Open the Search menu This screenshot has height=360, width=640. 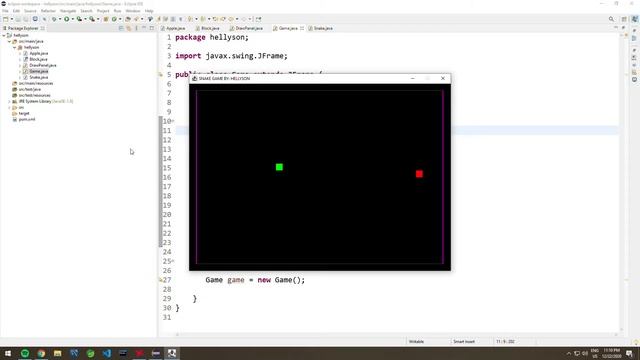point(86,11)
